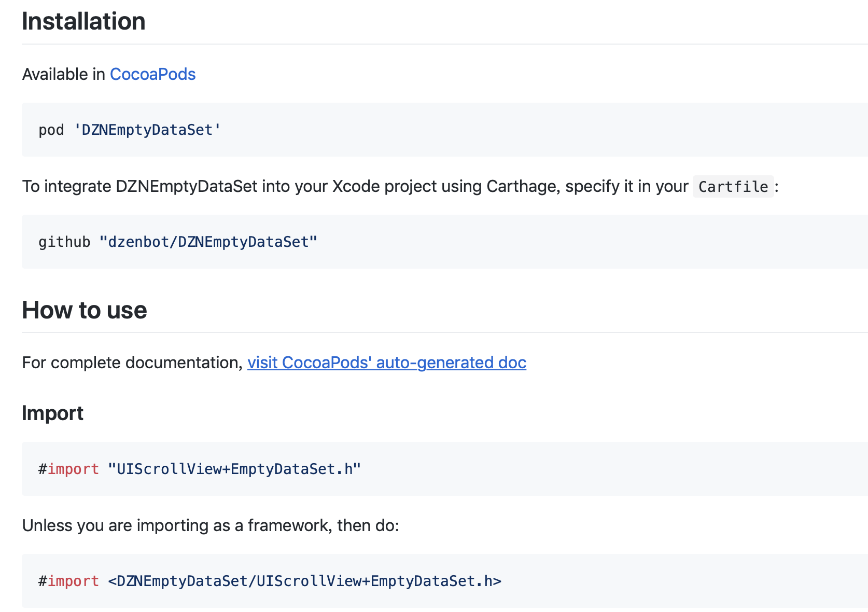Viewport: 868px width, 612px height.
Task: Click the "How to use" heading
Action: point(85,310)
